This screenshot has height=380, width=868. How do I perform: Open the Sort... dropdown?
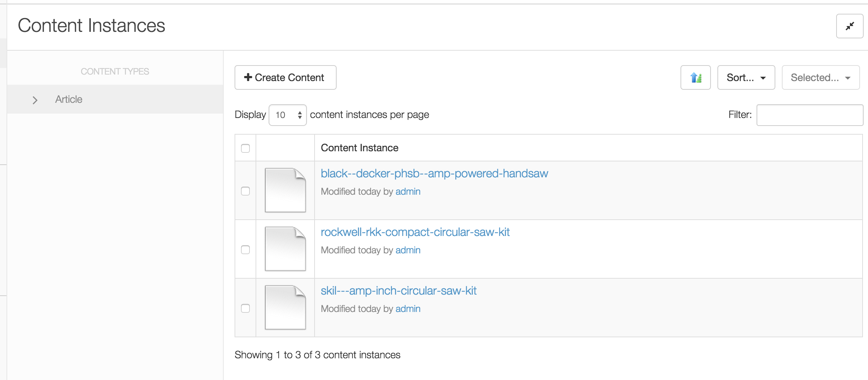pos(746,77)
